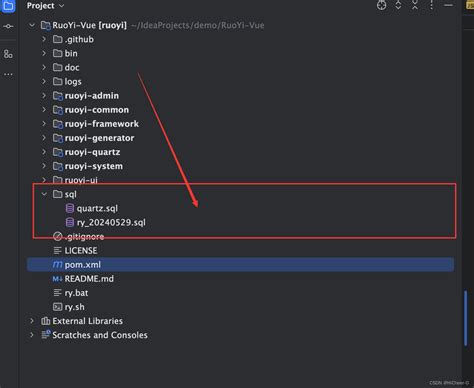Expand the ruoyi-admin module
The image size is (474, 388).
coord(44,96)
